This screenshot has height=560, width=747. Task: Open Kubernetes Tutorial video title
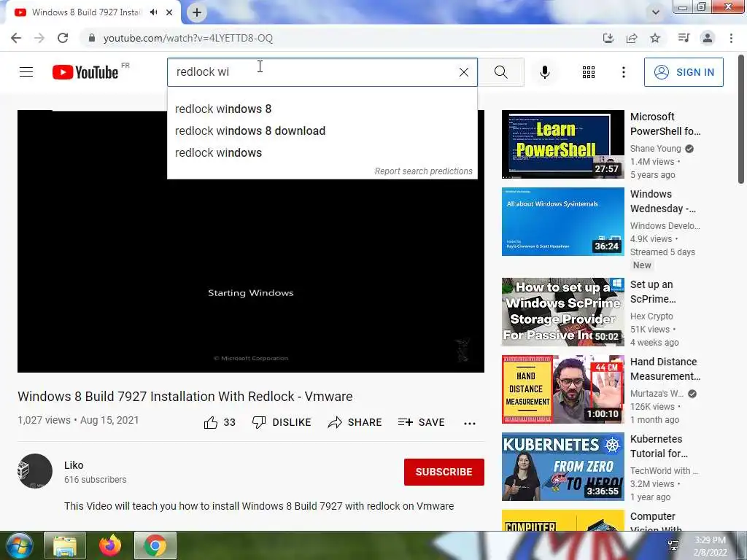point(659,446)
